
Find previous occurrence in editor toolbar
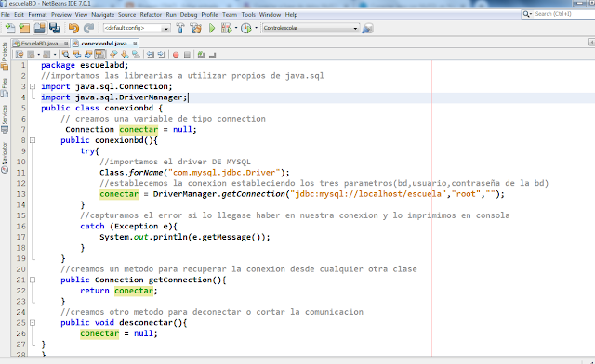(77, 55)
